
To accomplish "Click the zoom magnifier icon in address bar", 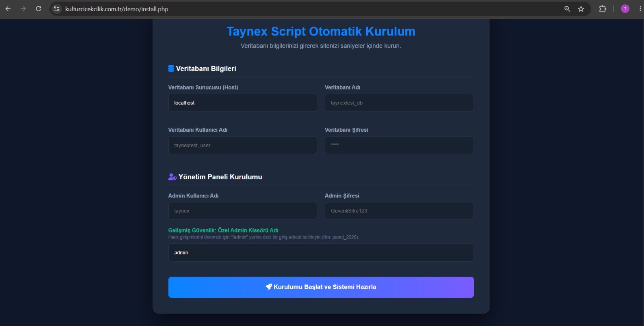I will click(x=567, y=9).
